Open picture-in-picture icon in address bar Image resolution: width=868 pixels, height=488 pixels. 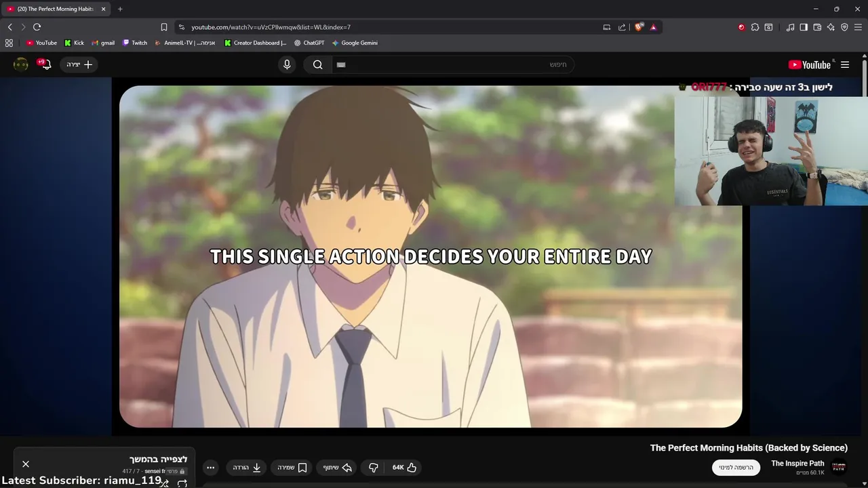click(x=607, y=27)
